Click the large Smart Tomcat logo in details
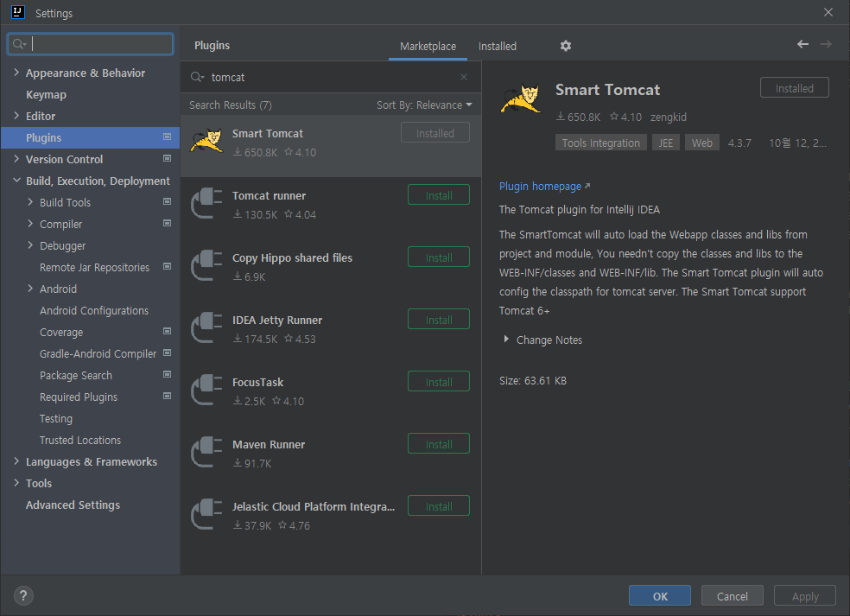This screenshot has height=616, width=850. (521, 98)
